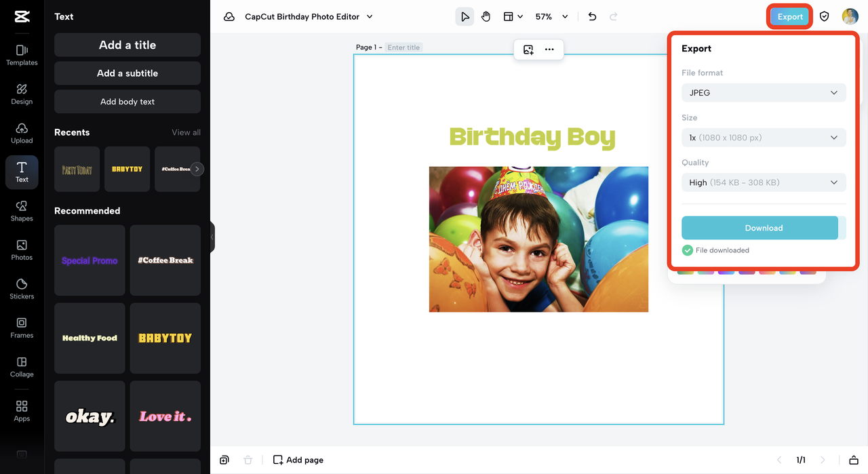Screen dimensions: 868x474
Task: Select the okay. text preset
Action: click(x=90, y=416)
